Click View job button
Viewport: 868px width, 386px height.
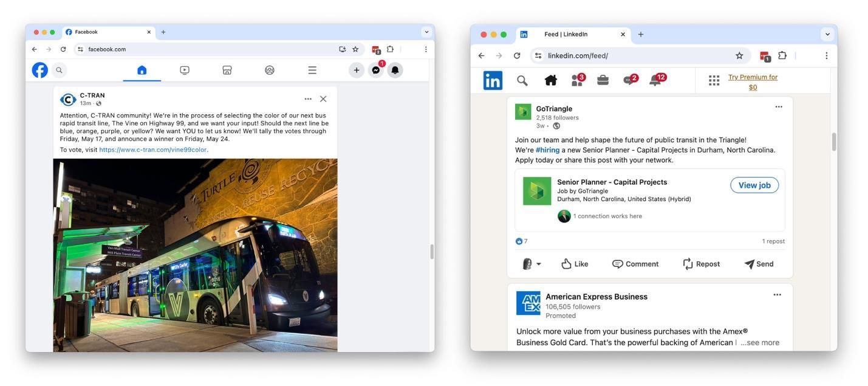pyautogui.click(x=754, y=185)
